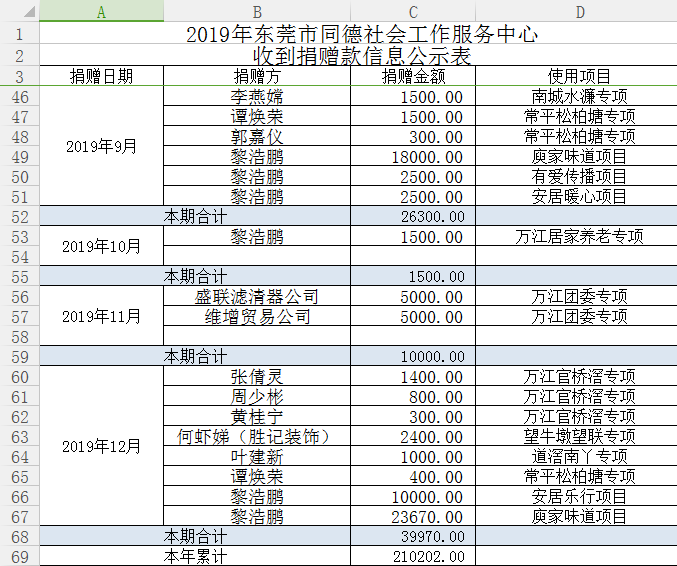Select the merged cell 2019年11月
This screenshot has width=677, height=566.
tap(101, 316)
